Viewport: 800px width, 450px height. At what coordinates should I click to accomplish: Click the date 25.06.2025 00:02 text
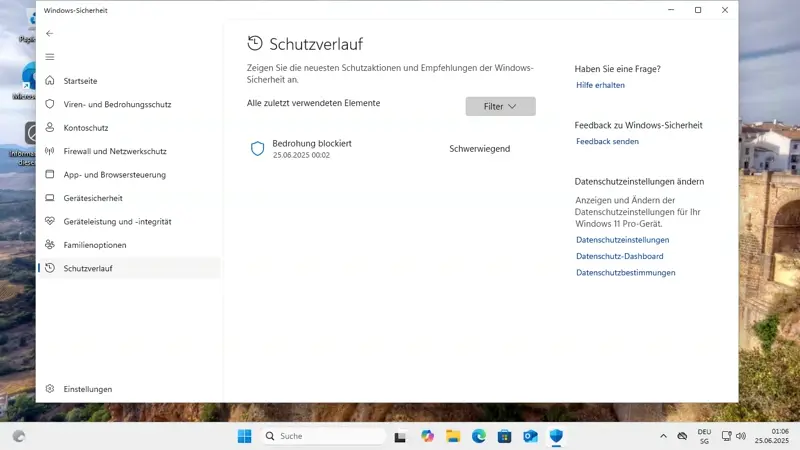(x=301, y=155)
